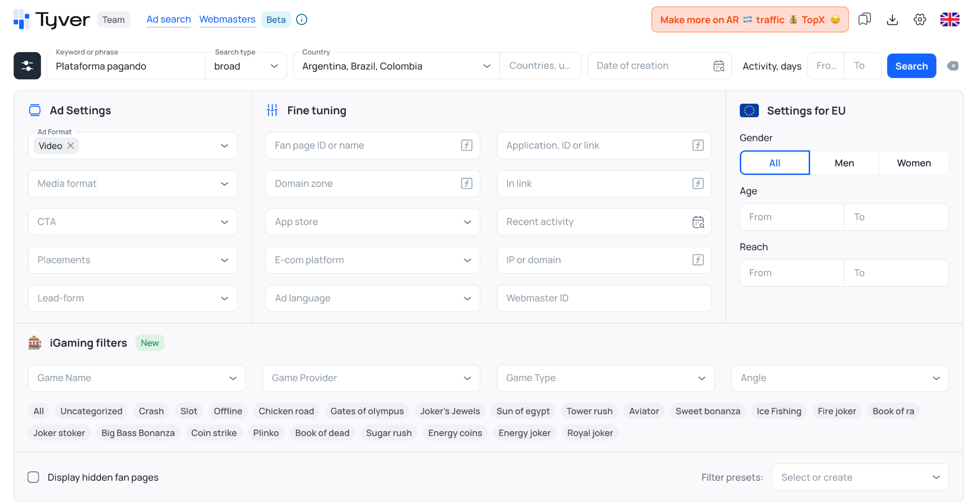980x502 pixels.
Task: Click the download icon in header
Action: [x=892, y=20]
